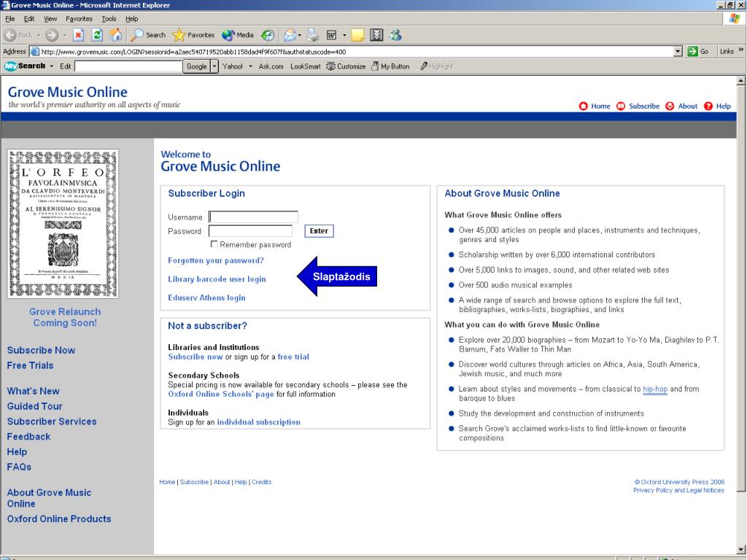747x560 pixels.
Task: Click the Highlight pen in the MySearch toolbar
Action: point(436,66)
